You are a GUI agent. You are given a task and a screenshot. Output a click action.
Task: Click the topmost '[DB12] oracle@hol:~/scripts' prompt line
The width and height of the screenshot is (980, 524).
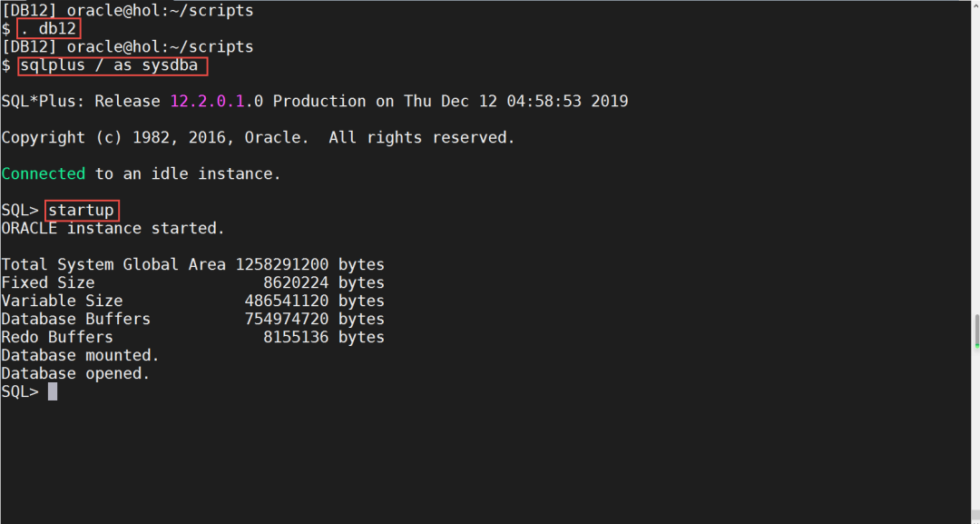127,11
